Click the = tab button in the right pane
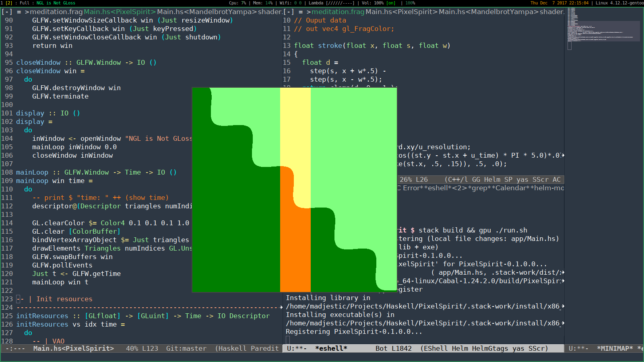This screenshot has height=362, width=644. click(301, 12)
